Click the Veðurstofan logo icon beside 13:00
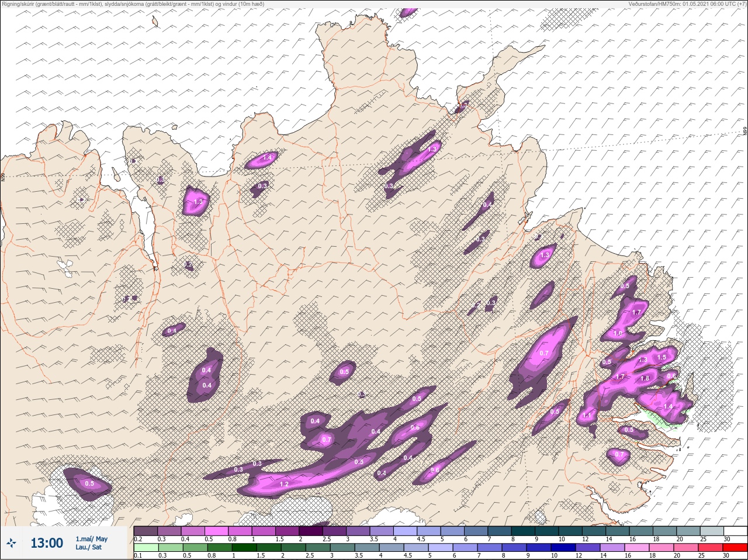Viewport: 748px width, 560px height. pos(11,544)
